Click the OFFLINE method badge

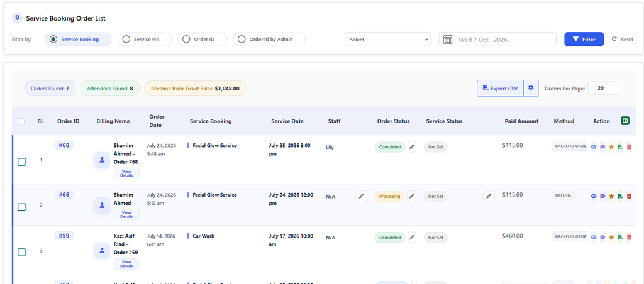[563, 195]
